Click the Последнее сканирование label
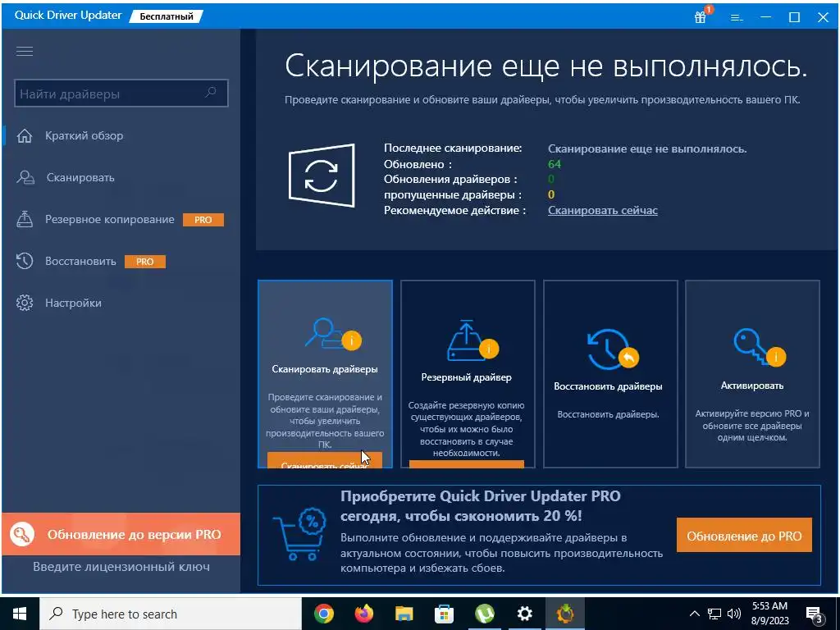840x630 pixels. coord(453,148)
